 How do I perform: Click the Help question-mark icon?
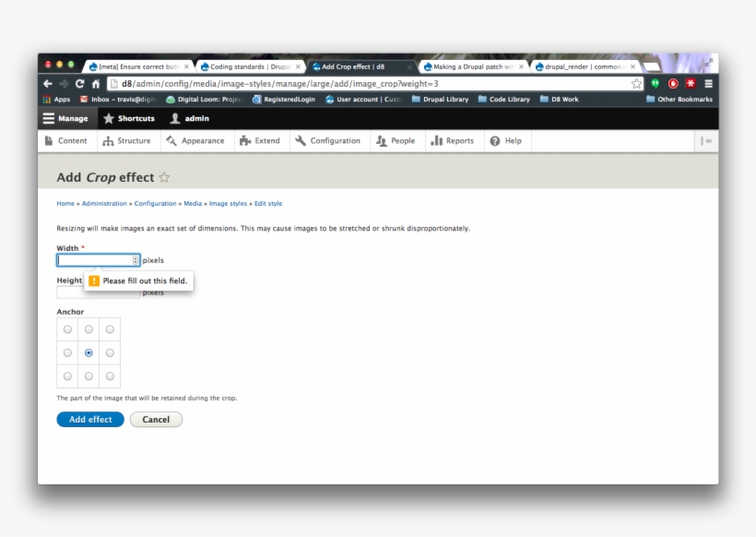point(493,140)
